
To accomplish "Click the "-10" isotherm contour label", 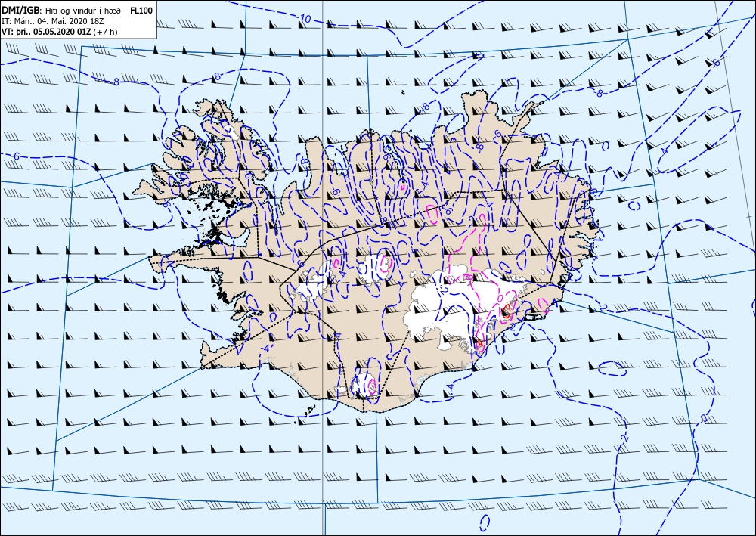I will tap(304, 19).
